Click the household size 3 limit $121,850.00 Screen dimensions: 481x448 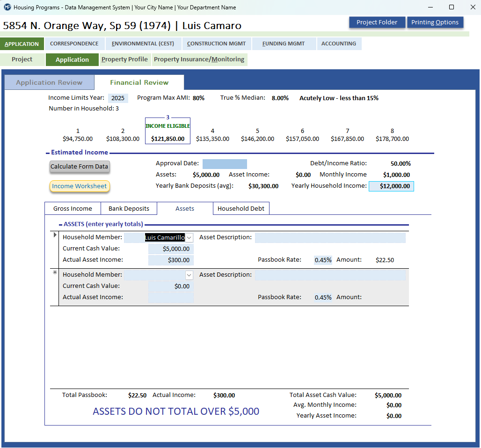click(x=168, y=139)
